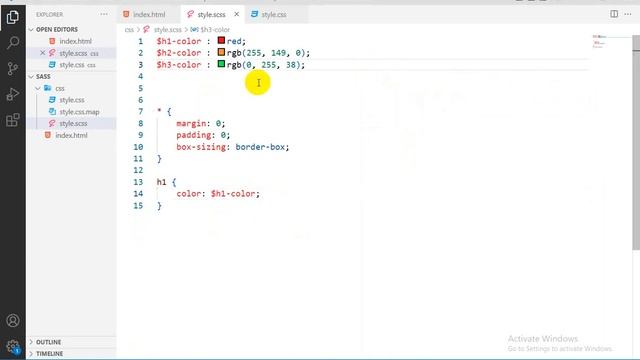Click the editor vertical scrollbar
The image size is (640, 360).
point(636,143)
